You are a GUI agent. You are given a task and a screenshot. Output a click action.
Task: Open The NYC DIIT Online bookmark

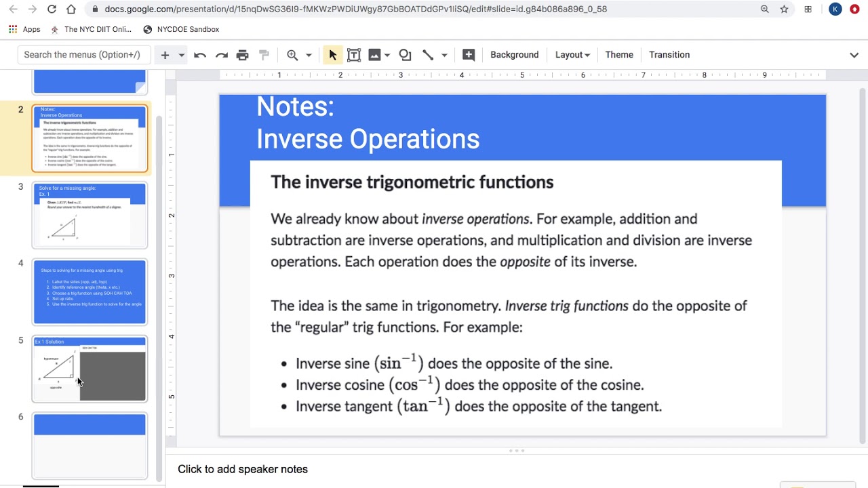point(91,30)
